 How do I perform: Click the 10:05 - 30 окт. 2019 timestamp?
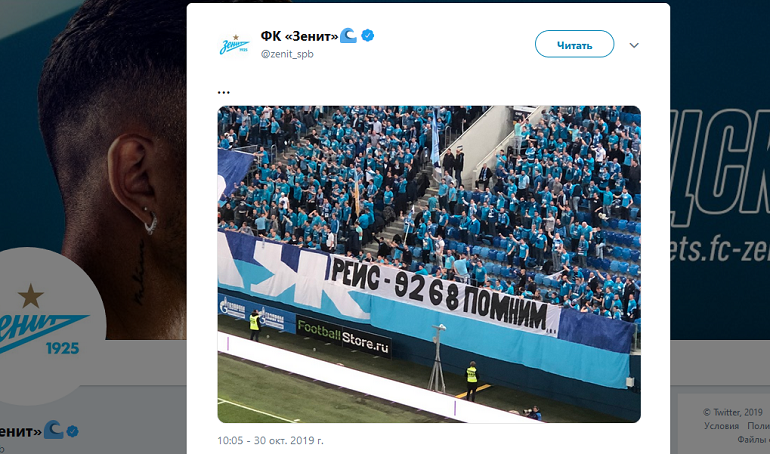(271, 440)
